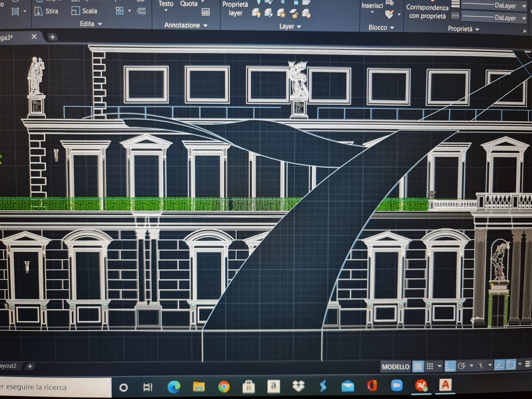Open the hatch tool dropdown arrow
This screenshot has width=532, height=399.
click(x=24, y=12)
